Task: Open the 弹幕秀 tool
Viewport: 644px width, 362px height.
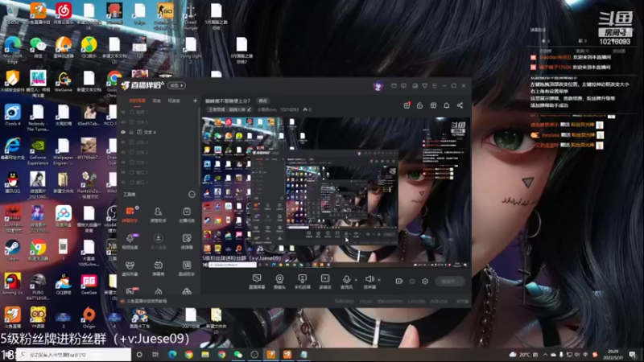Action: tap(158, 269)
